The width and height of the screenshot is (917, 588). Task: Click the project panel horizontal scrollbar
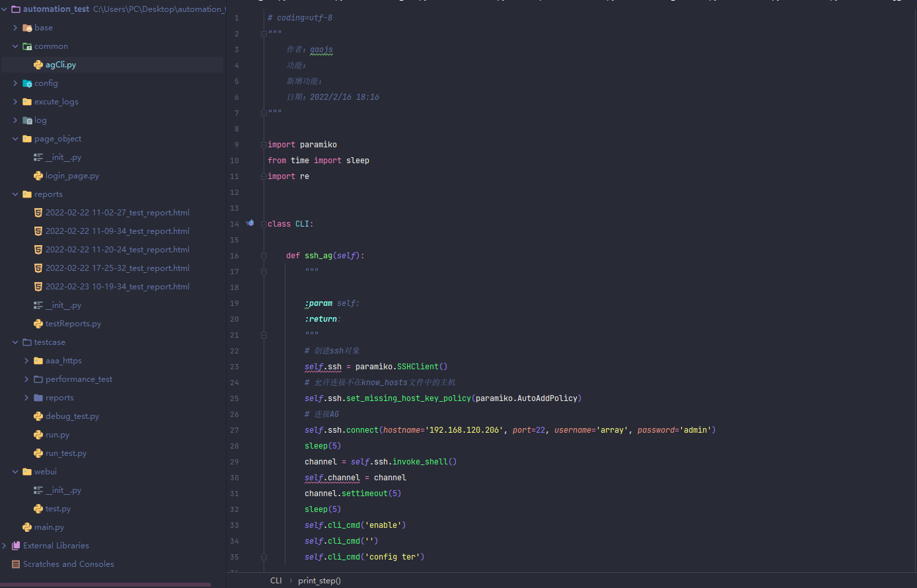(x=106, y=585)
